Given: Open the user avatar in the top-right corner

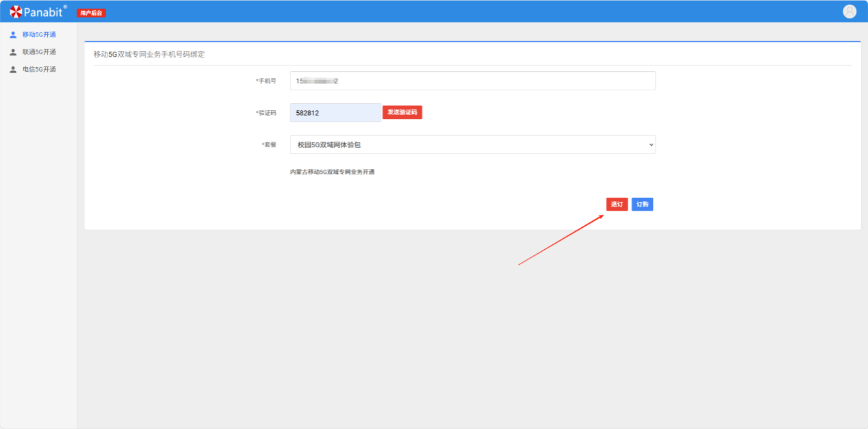Looking at the screenshot, I should pyautogui.click(x=850, y=12).
